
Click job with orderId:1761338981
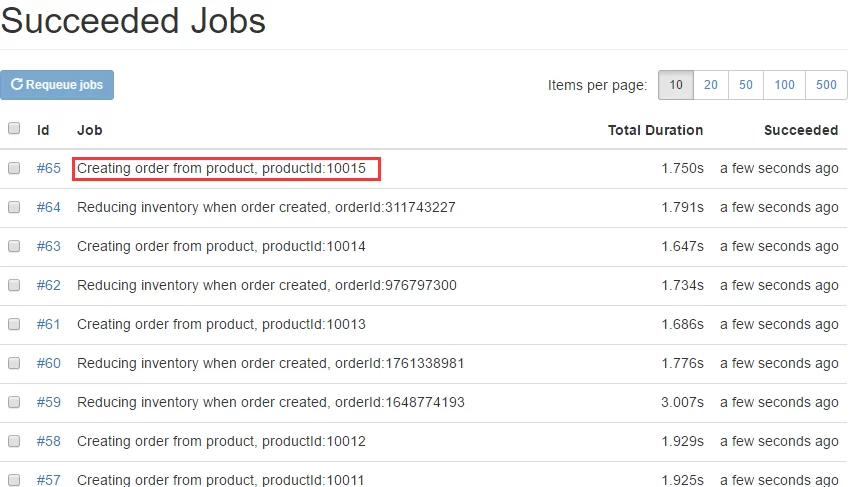270,363
